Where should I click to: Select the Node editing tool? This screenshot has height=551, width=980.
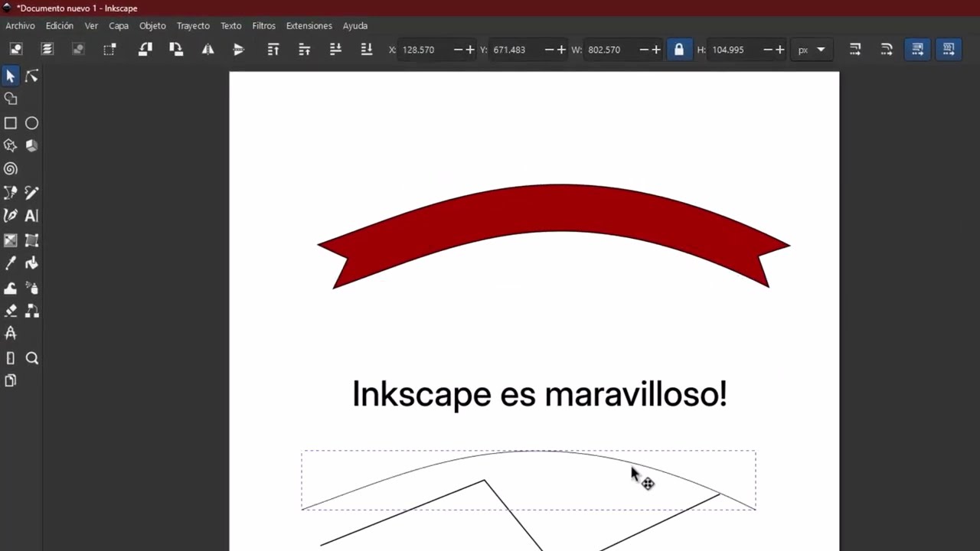coord(31,76)
